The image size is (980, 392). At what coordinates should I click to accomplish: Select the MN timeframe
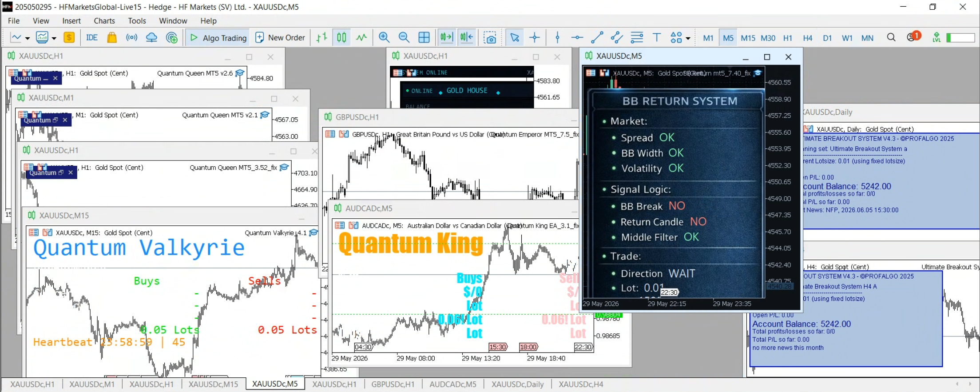(867, 38)
